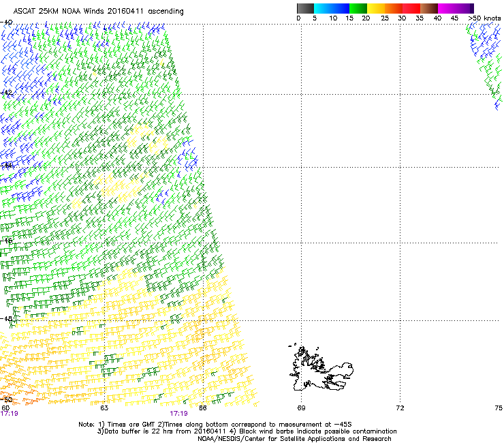Click the cyan-blue 5-15 knots color segment
This screenshot has height=443, width=504.
point(332,8)
